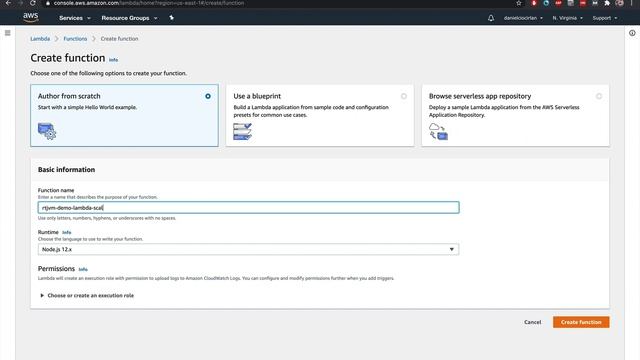Open Info link next to Permissions

pyautogui.click(x=83, y=269)
